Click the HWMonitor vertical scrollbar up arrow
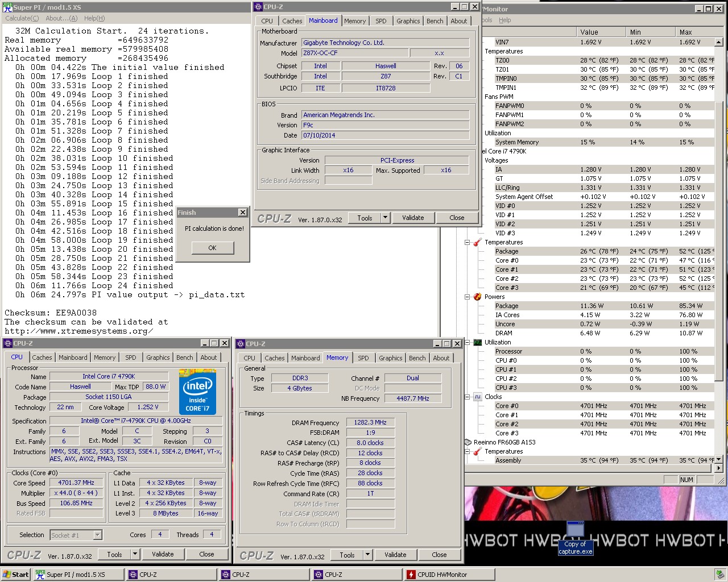Viewport: 728px width, 582px height. point(719,42)
